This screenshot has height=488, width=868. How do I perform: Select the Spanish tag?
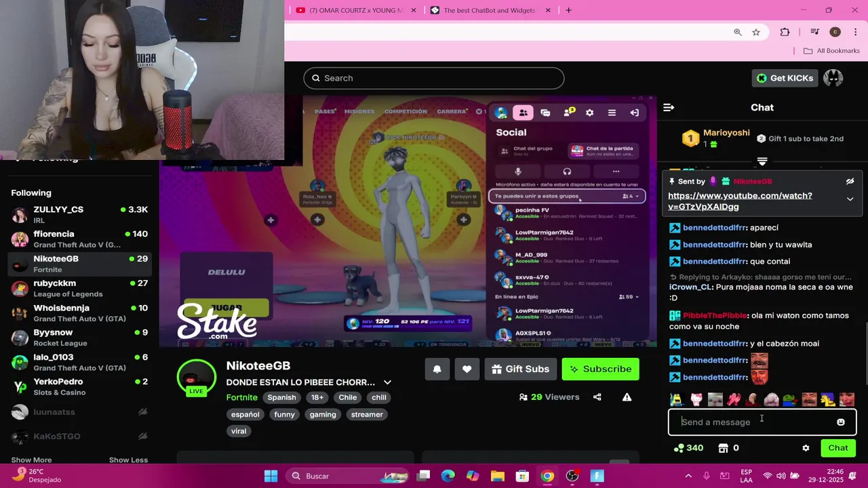point(281,398)
